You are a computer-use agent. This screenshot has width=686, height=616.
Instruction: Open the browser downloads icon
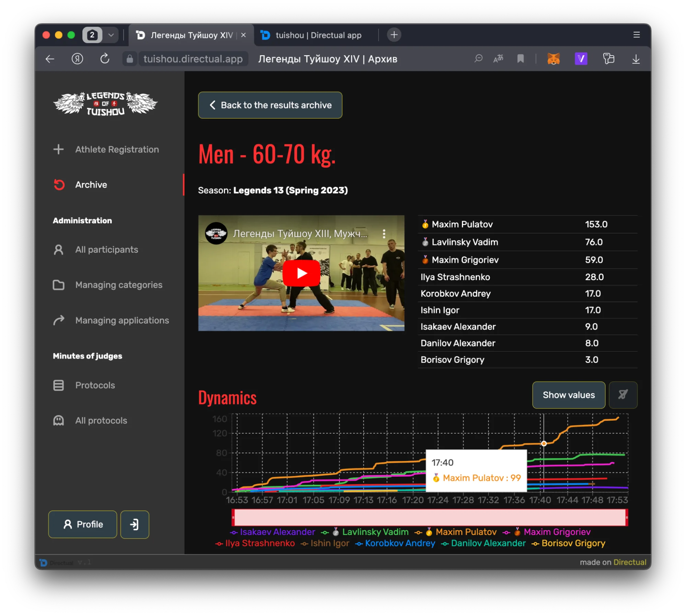coord(636,59)
